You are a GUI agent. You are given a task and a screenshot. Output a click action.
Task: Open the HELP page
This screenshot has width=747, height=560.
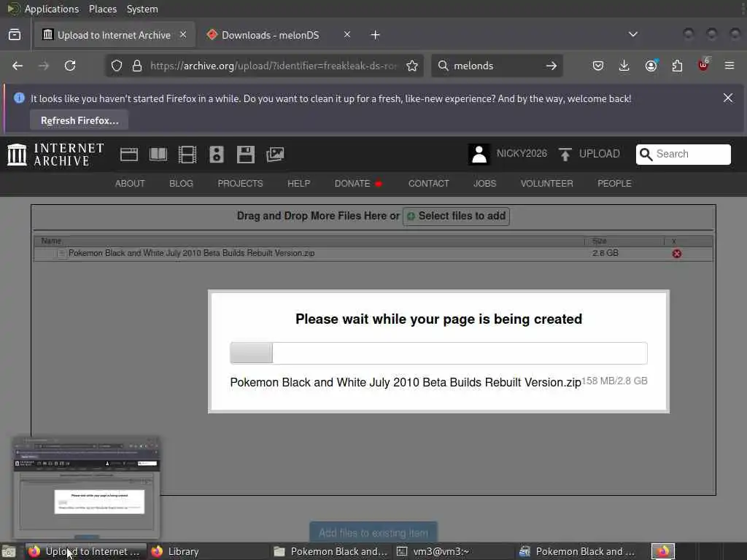(298, 183)
